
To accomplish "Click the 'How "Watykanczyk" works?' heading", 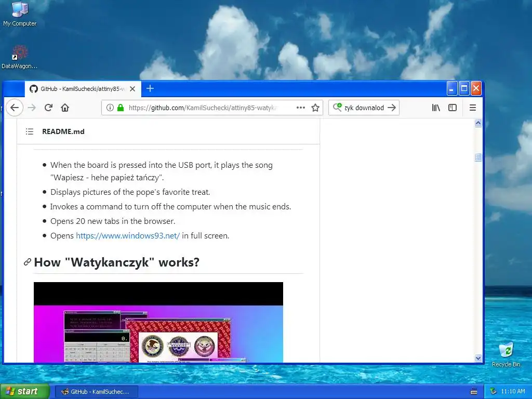I will pyautogui.click(x=117, y=262).
